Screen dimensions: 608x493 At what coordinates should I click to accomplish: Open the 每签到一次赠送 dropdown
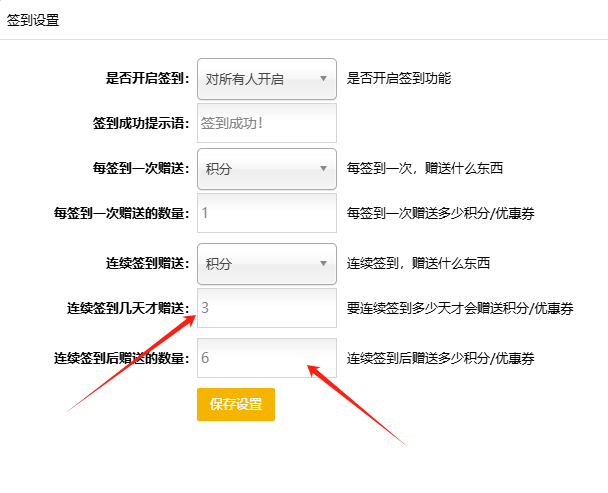click(267, 169)
